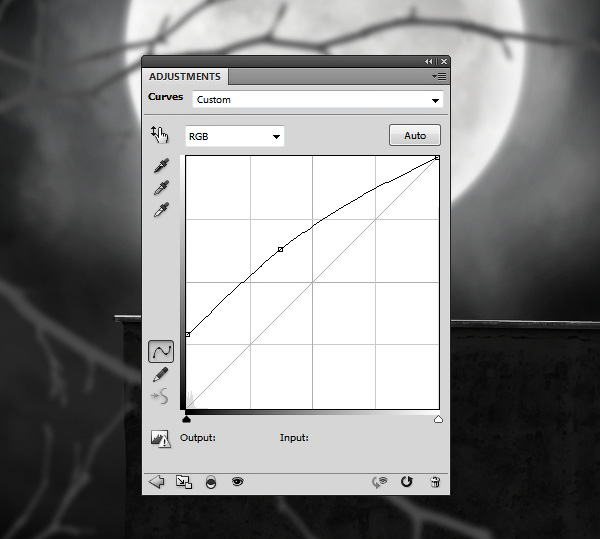
Task: Click the smooth curve values icon
Action: tap(160, 396)
